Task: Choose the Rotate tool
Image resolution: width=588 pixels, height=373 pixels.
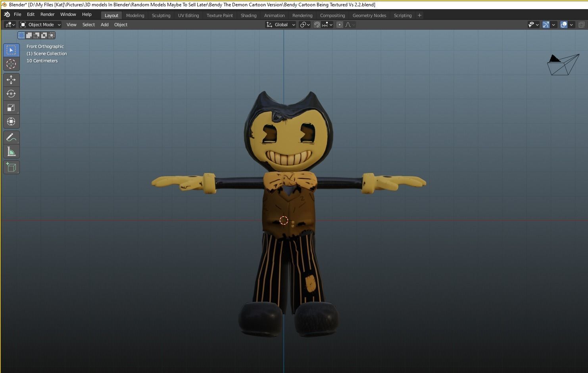Action: click(x=11, y=94)
